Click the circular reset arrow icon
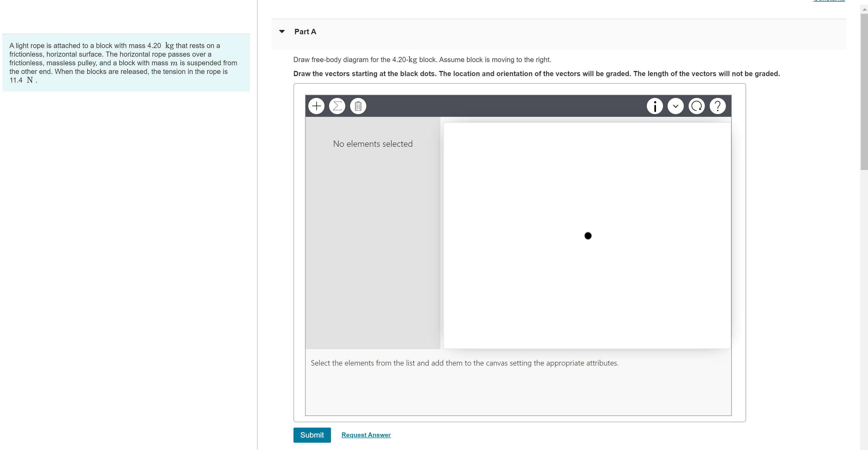Viewport: 868px width, 450px height. pos(696,106)
